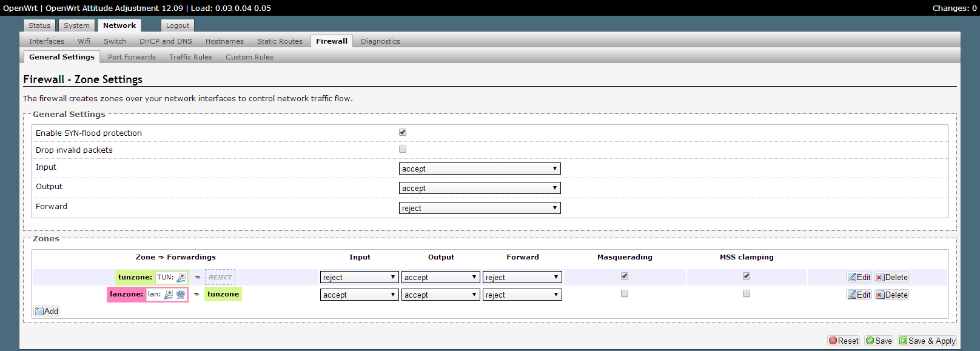The image size is (980, 351).
Task: Click the Delete X icon for lanzone
Action: (880, 295)
